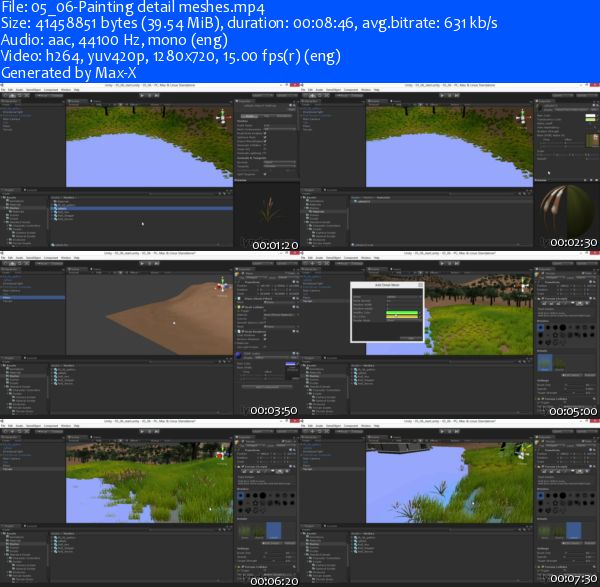
Task: Open the Edit menu in the 00:01:20 frame
Action: point(10,90)
